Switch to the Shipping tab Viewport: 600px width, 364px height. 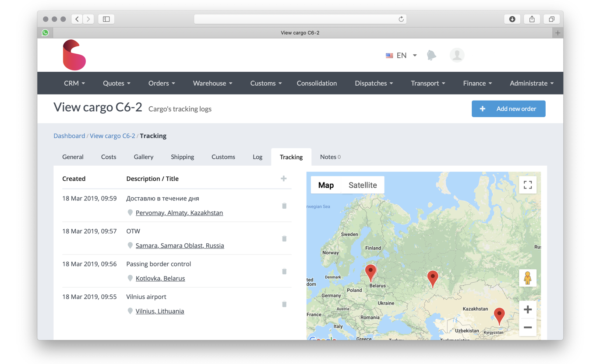tap(182, 157)
